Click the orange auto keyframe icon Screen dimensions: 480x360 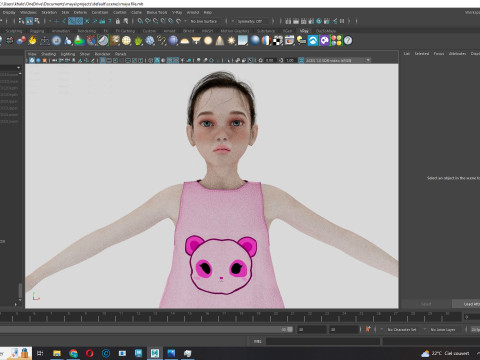pyautogui.click(x=368, y=329)
